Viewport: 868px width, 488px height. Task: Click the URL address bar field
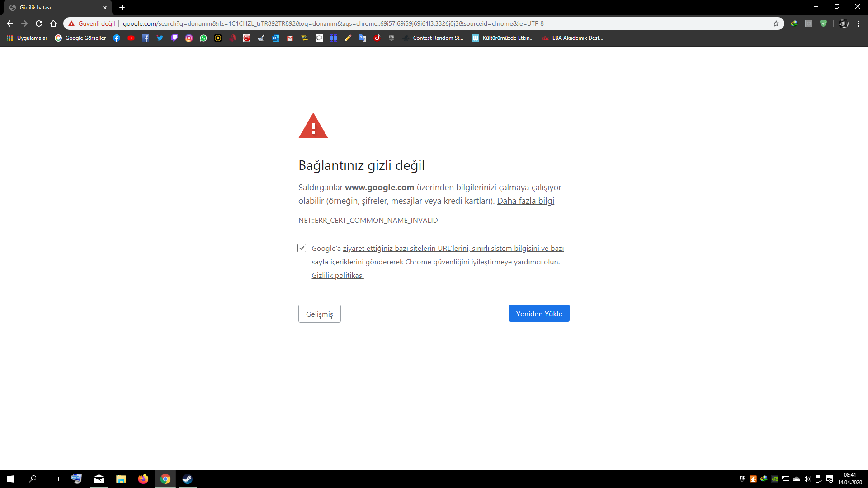click(407, 23)
